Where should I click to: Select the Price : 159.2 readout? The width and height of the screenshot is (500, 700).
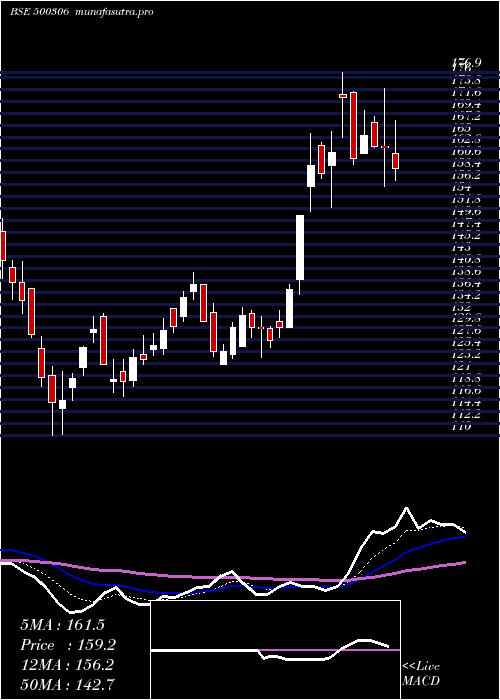pyautogui.click(x=68, y=645)
